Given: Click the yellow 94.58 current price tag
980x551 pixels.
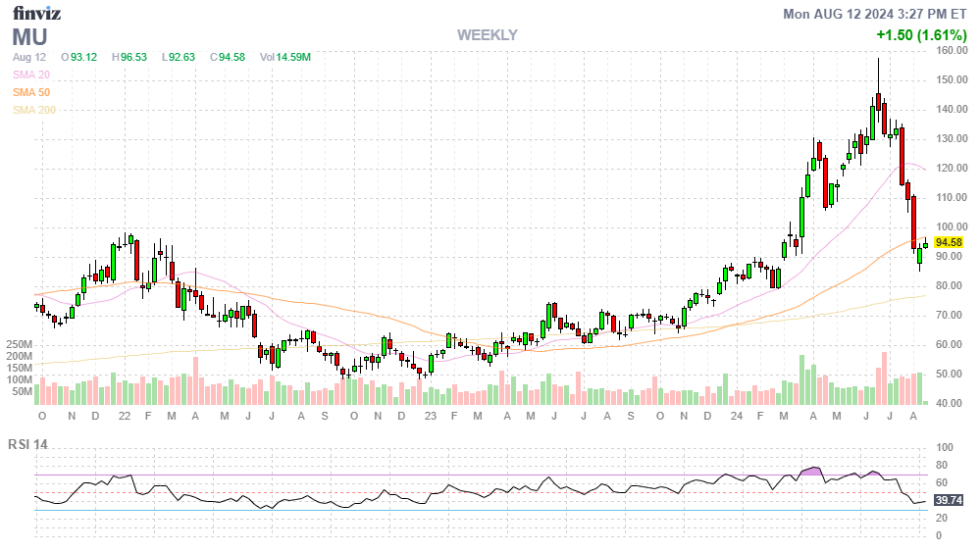Looking at the screenshot, I should 948,242.
